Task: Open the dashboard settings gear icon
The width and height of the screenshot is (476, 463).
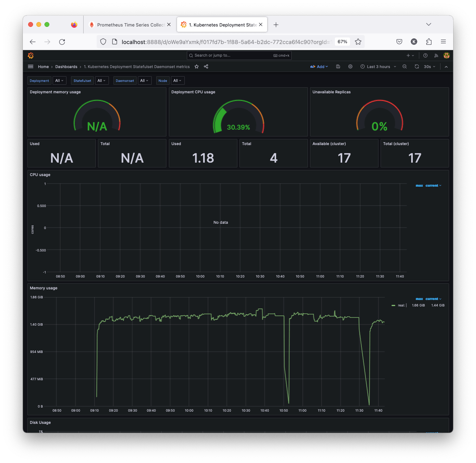Action: [350, 66]
